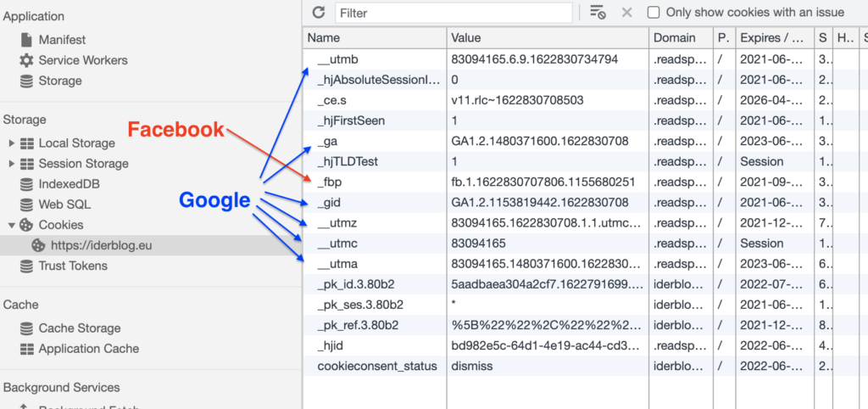Click the refresh cookies icon
This screenshot has height=409, width=868.
[x=319, y=12]
